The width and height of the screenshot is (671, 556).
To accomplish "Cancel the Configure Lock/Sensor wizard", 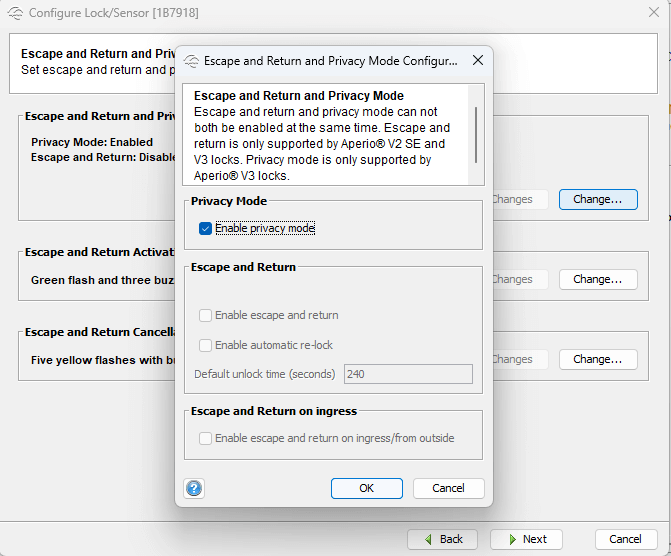I will click(625, 539).
